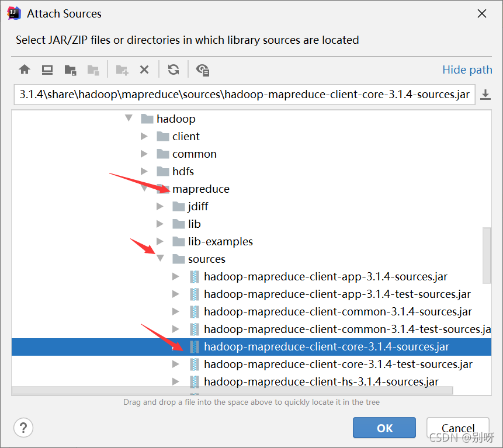Create a new folder icon
503x448 pixels.
(x=122, y=70)
